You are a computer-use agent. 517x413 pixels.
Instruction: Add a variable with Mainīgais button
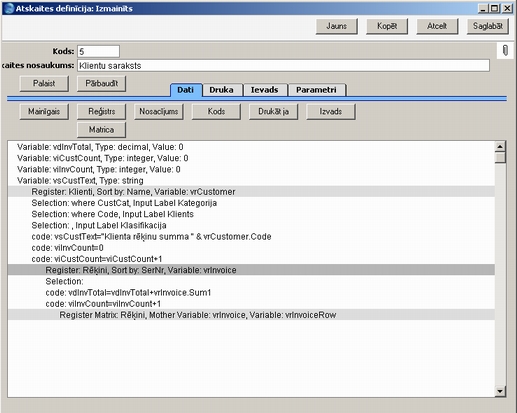point(44,111)
